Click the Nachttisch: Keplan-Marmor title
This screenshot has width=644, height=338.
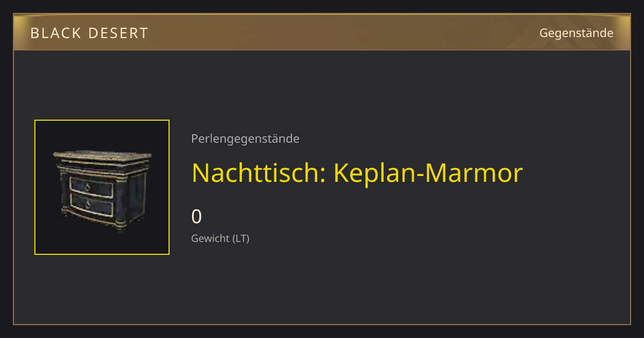click(x=357, y=173)
